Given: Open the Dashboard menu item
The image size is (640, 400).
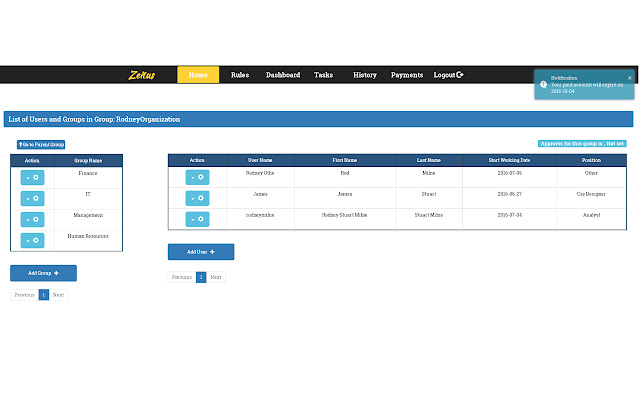Looking at the screenshot, I should click(283, 75).
